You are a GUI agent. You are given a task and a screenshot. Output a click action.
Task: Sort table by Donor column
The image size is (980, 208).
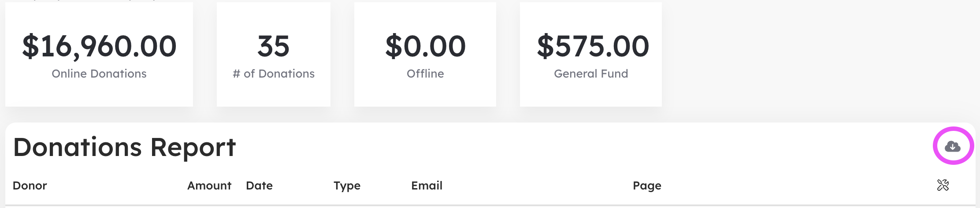coord(30,186)
